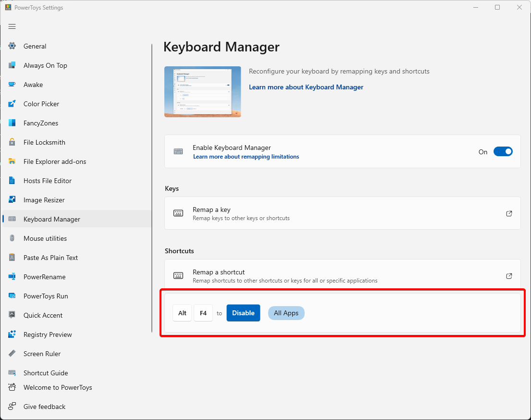Click the Hosts File Editor icon
The width and height of the screenshot is (531, 420).
click(12, 181)
